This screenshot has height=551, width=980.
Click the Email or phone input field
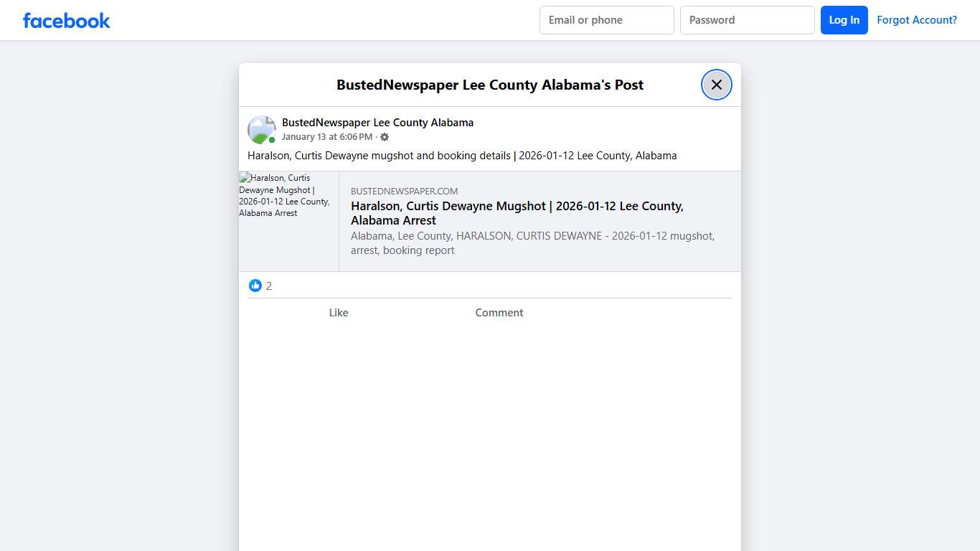click(606, 19)
